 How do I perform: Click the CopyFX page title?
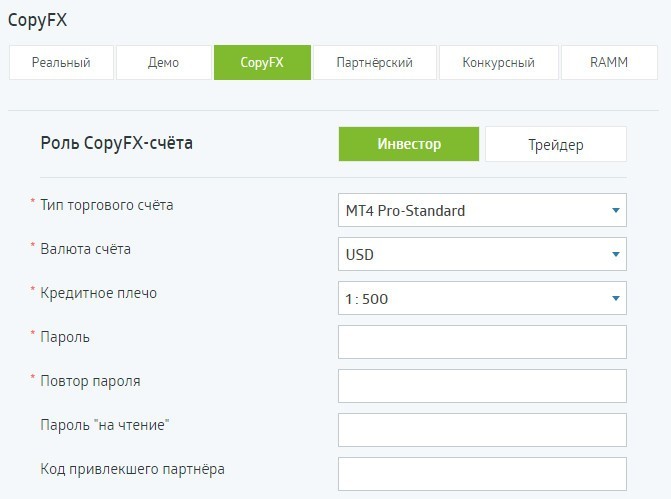point(38,18)
